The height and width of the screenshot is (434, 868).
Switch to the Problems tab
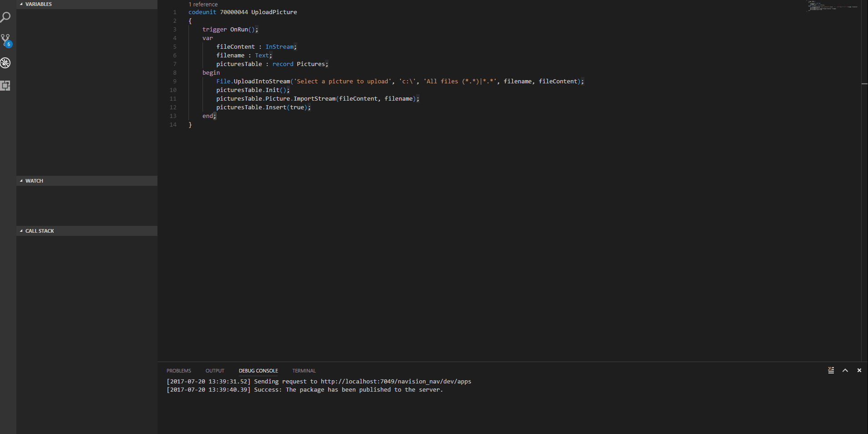[178, 371]
